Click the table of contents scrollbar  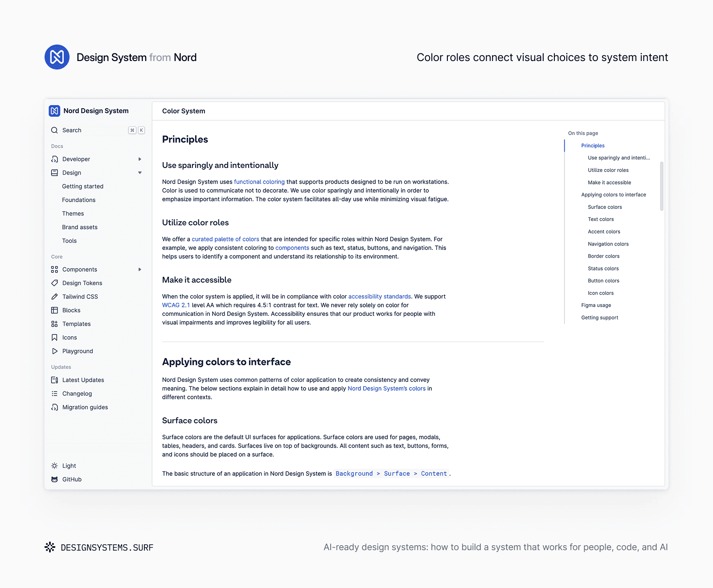click(x=662, y=186)
